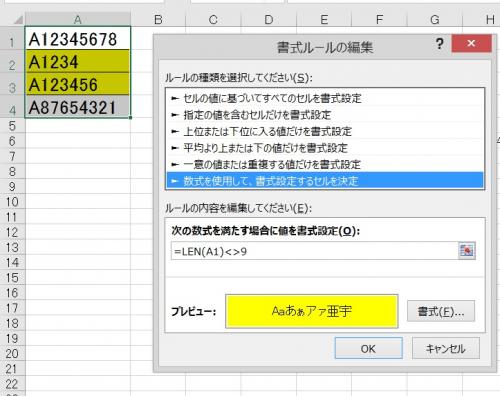Select rule type 上位または下位に入る値だけを書式設定
The height and width of the screenshot is (396, 500).
tap(325, 131)
